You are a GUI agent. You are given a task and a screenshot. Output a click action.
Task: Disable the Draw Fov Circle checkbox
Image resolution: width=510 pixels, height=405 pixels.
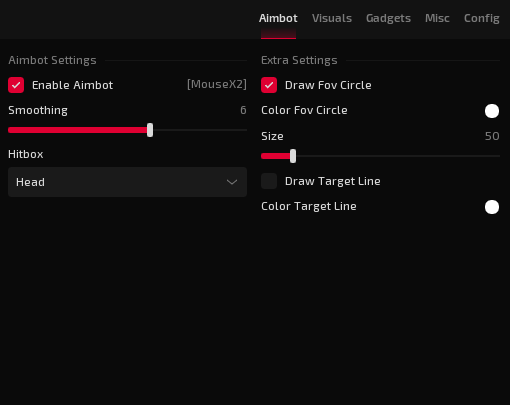269,85
